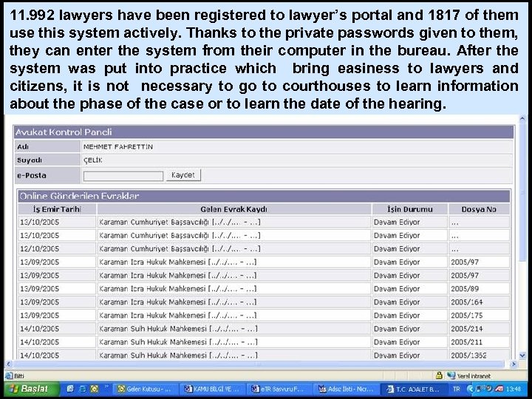Launch Internet Explorer from quick launch

point(83,389)
